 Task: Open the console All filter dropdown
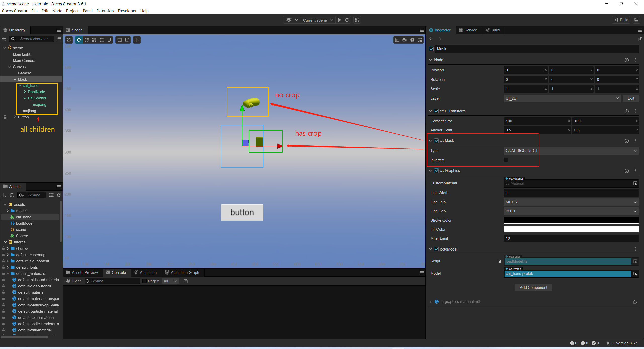tap(170, 281)
